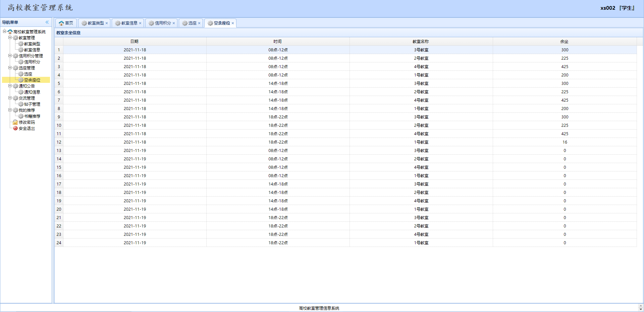Close the 信用积分 tab

174,23
